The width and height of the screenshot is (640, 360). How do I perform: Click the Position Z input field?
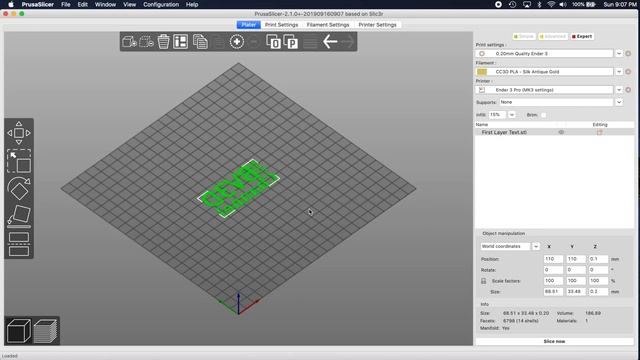click(x=598, y=259)
